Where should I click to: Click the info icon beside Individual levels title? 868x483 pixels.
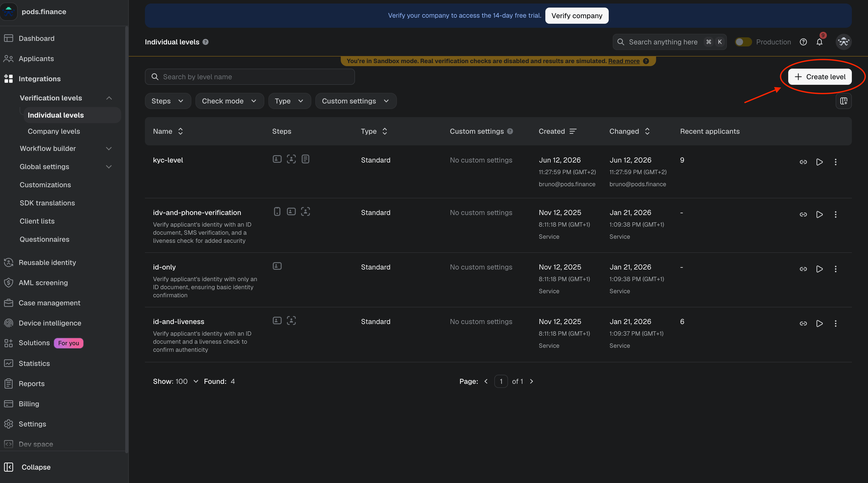pos(206,42)
